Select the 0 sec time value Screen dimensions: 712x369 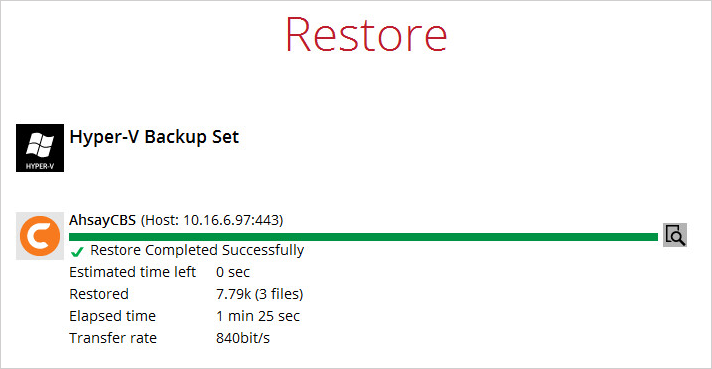pyautogui.click(x=233, y=272)
